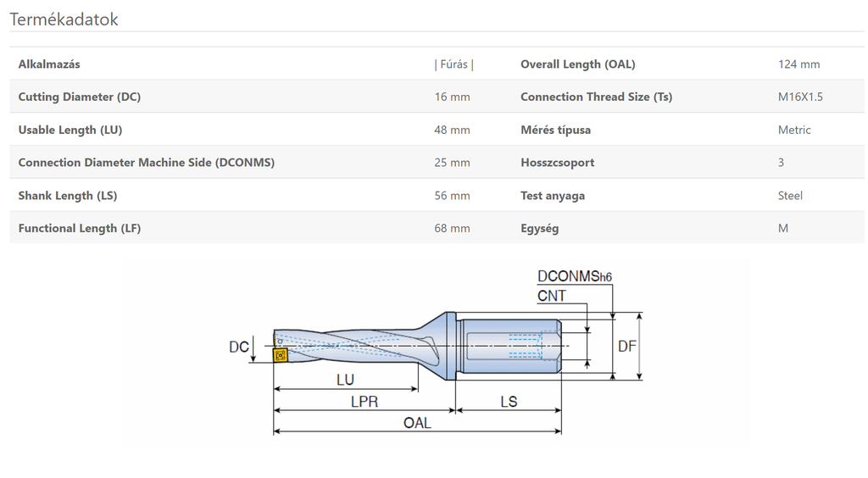Select the CNT label in the diagram
Image resolution: width=868 pixels, height=478 pixels.
[x=551, y=296]
